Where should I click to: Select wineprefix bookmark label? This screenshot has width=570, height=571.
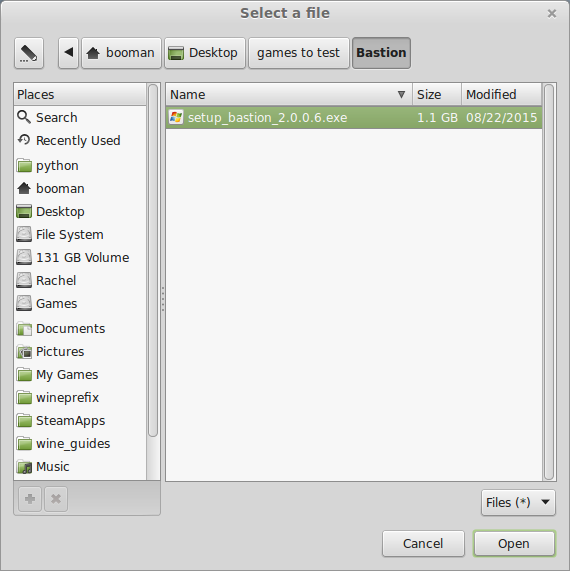[x=67, y=398]
